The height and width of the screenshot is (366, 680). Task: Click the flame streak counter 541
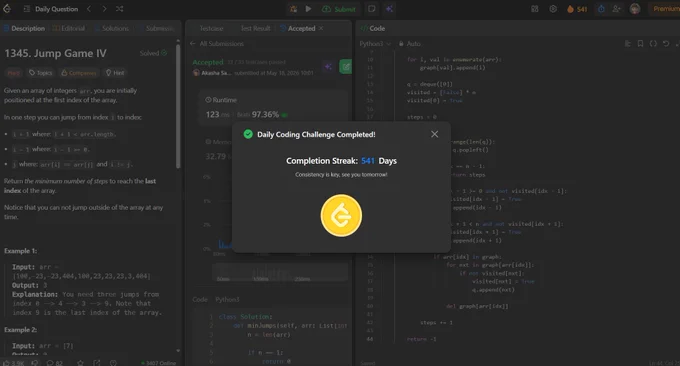(577, 9)
